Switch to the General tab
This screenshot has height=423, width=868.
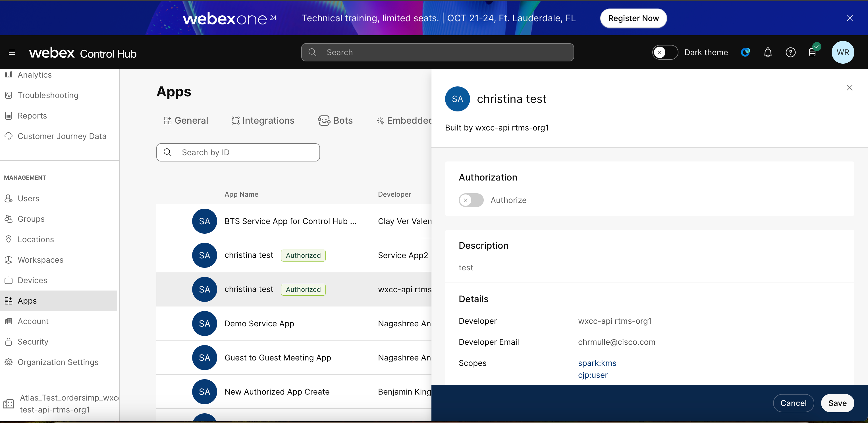tap(186, 121)
